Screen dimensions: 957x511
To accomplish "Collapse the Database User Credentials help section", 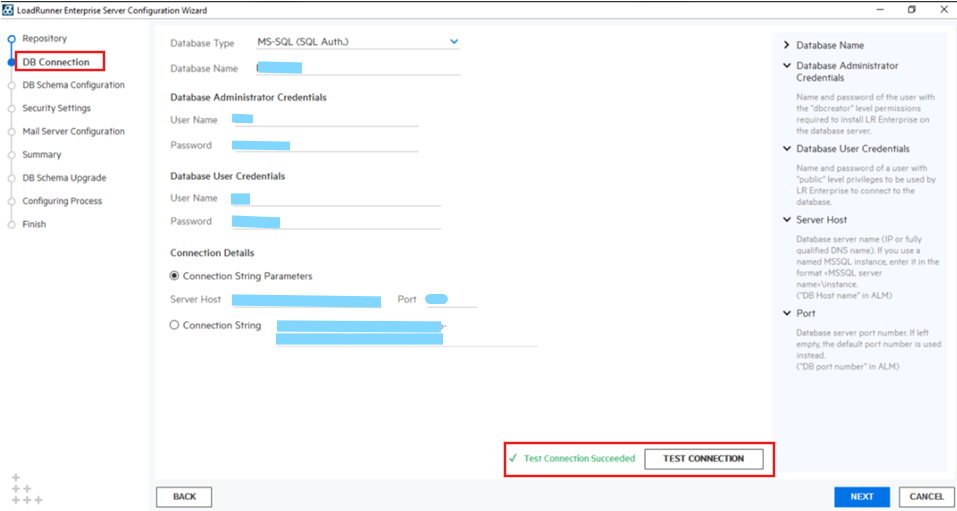I will (x=787, y=149).
